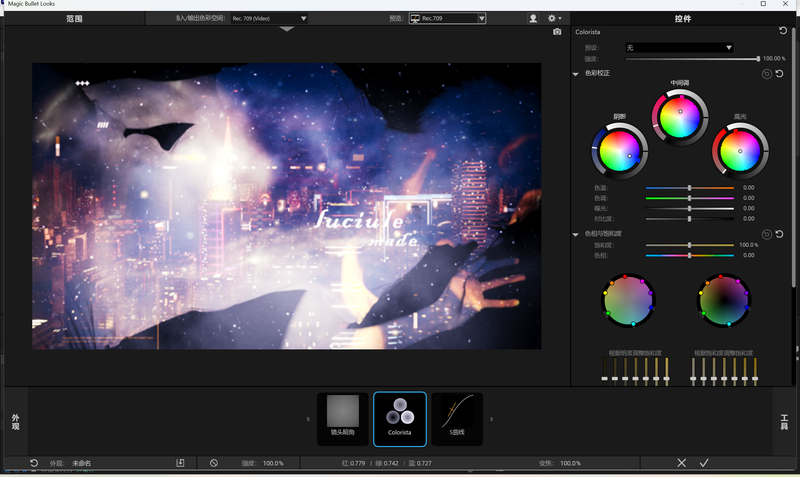Open the Rec. 709 (Video) color space dropdown
800x477 pixels.
(x=268, y=18)
